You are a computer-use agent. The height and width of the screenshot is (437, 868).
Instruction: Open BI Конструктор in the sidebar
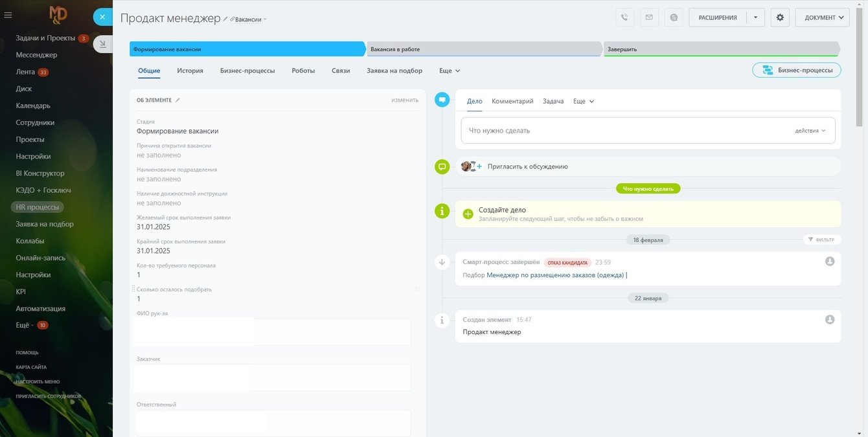click(40, 174)
